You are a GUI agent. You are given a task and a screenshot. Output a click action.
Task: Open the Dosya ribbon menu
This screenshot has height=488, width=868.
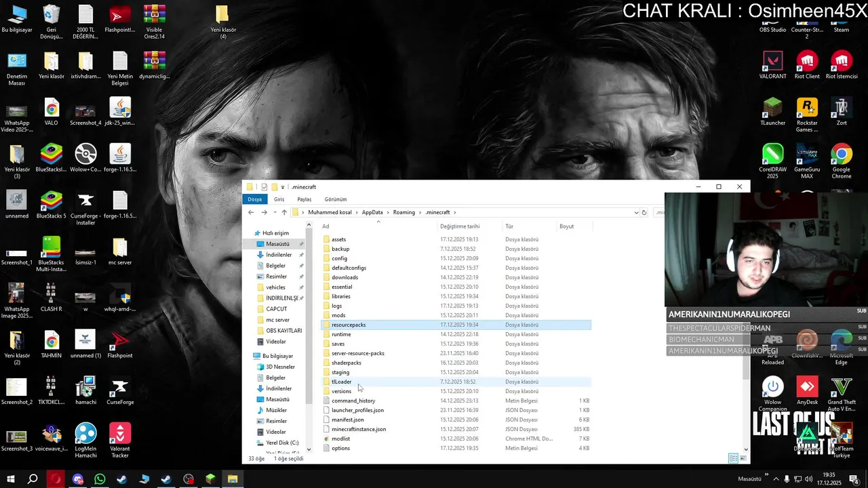click(254, 199)
